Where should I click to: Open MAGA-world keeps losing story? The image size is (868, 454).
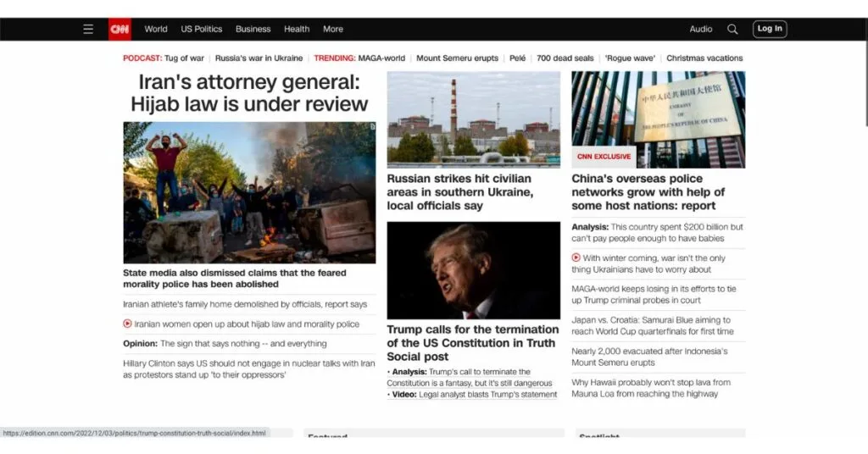(x=654, y=294)
